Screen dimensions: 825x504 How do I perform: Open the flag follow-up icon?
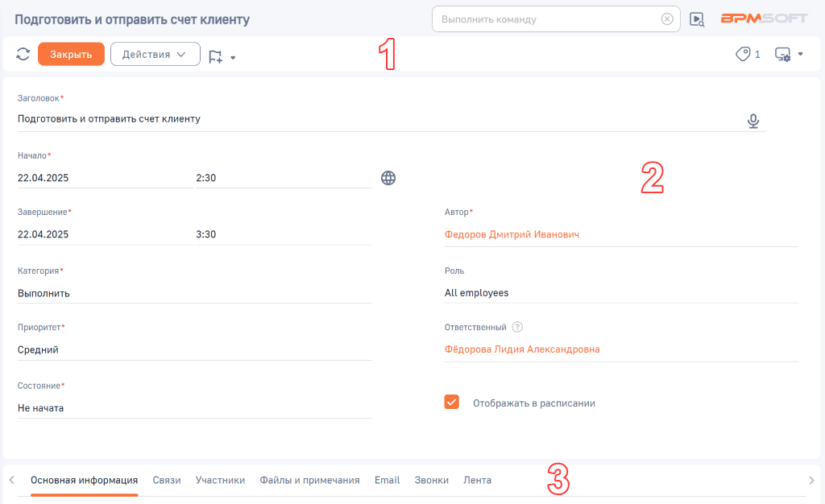coord(215,56)
